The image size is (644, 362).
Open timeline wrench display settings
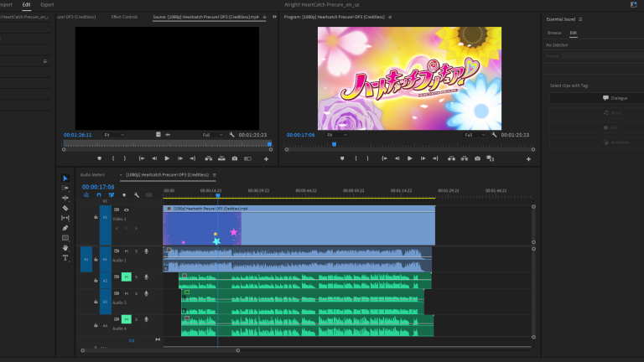coord(136,195)
